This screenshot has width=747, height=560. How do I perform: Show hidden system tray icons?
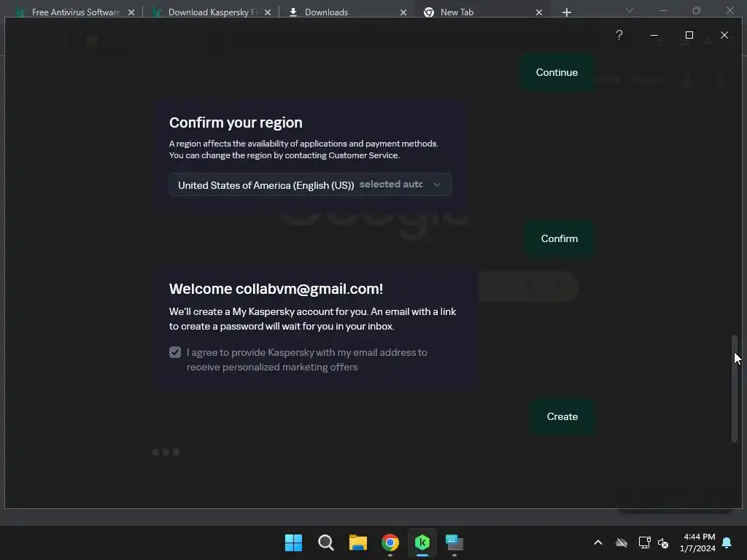point(598,542)
